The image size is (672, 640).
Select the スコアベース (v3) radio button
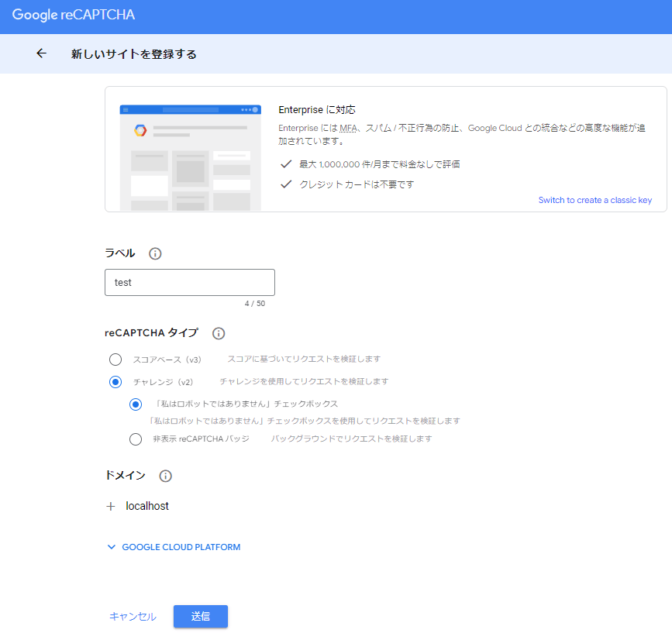(x=115, y=360)
